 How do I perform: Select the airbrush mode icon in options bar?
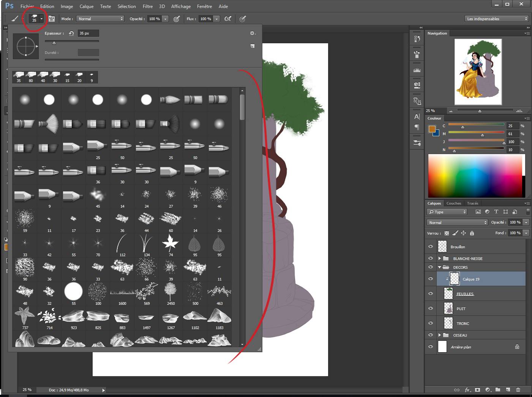pos(228,19)
